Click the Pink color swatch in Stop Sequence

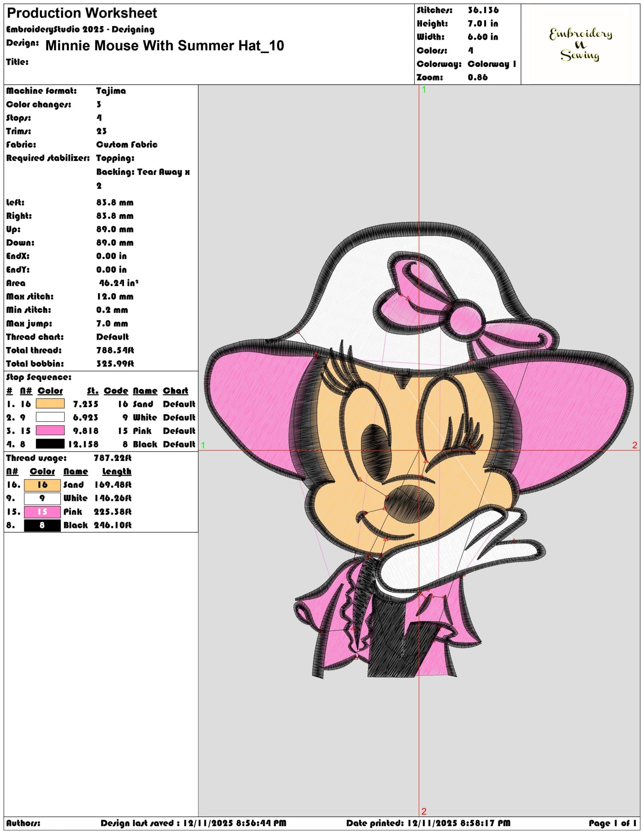point(50,430)
